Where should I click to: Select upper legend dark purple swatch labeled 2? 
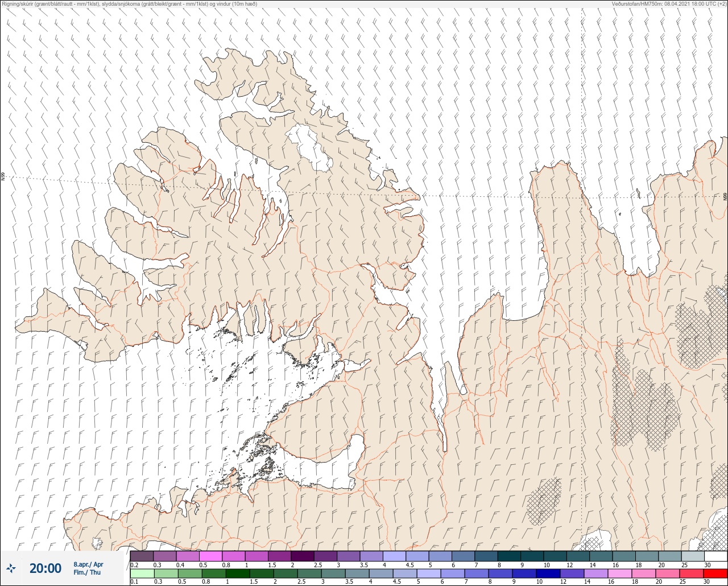303,556
